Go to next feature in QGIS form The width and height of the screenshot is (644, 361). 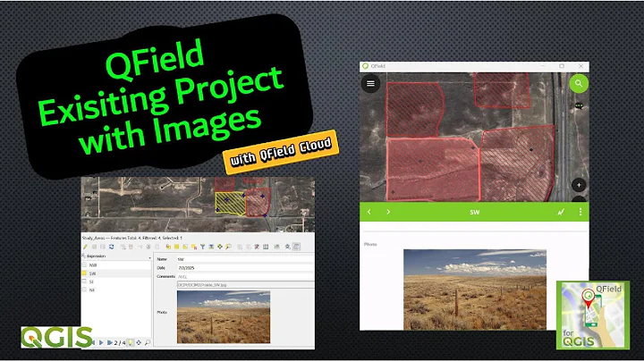[x=101, y=342]
